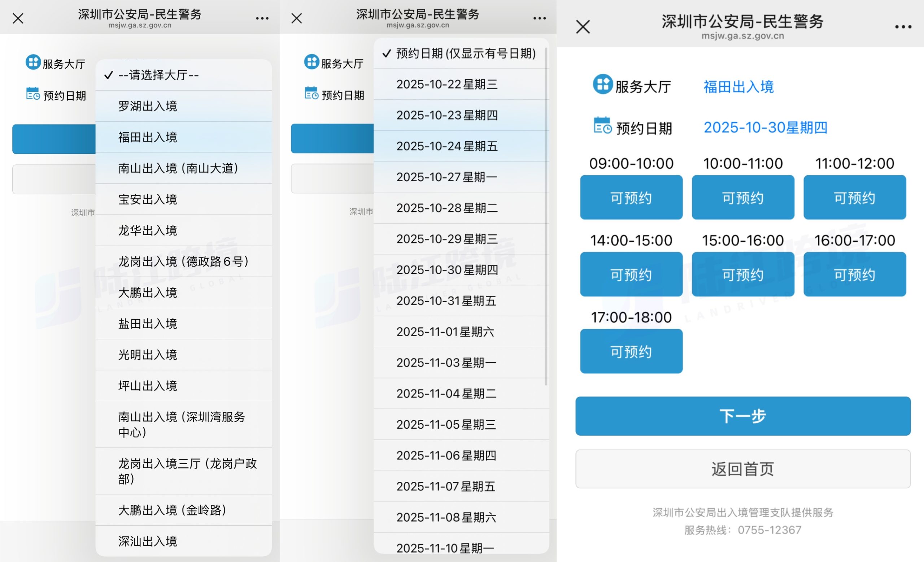Click the service hall icon in left panel

click(33, 62)
